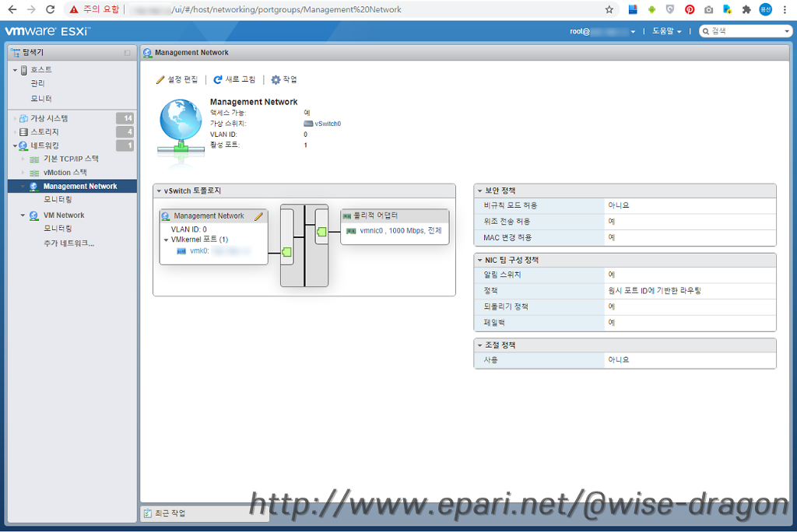The height and width of the screenshot is (532, 797).
Task: Open 모니터링 under Management Network
Action: click(58, 200)
